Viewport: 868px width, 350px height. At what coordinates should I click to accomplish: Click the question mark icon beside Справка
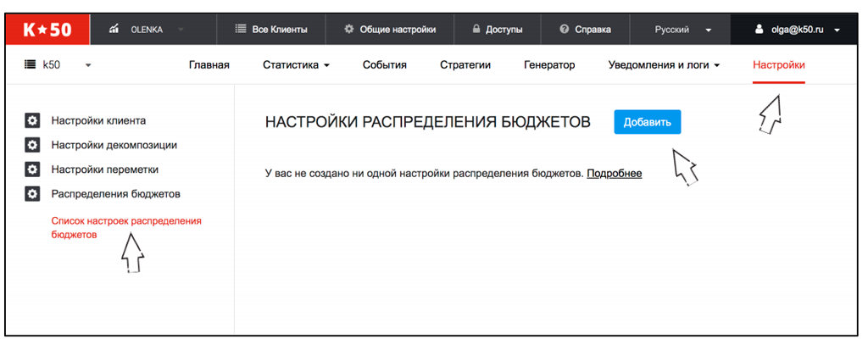point(564,30)
